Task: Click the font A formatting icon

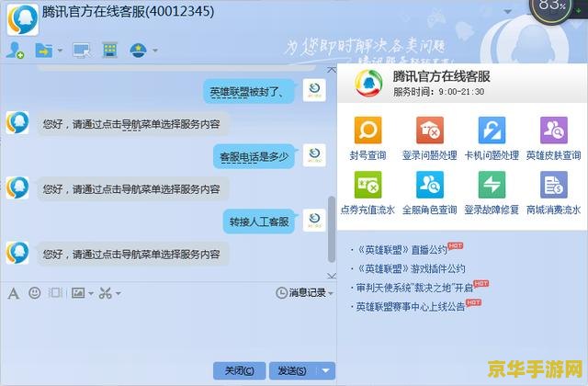Action: coord(14,293)
